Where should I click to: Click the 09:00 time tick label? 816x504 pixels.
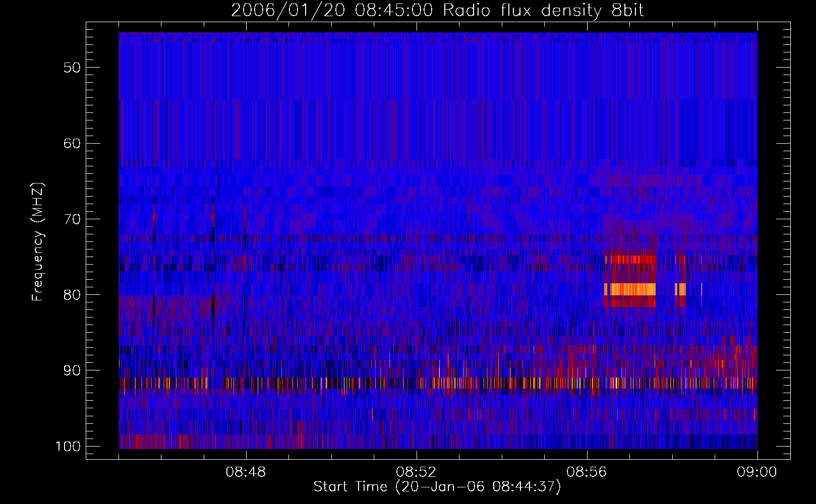coord(756,472)
